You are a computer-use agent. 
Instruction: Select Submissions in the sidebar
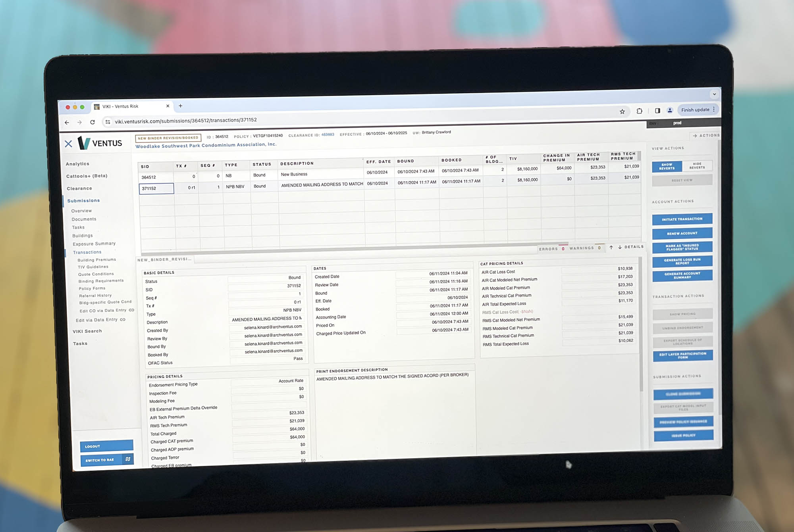[83, 201]
